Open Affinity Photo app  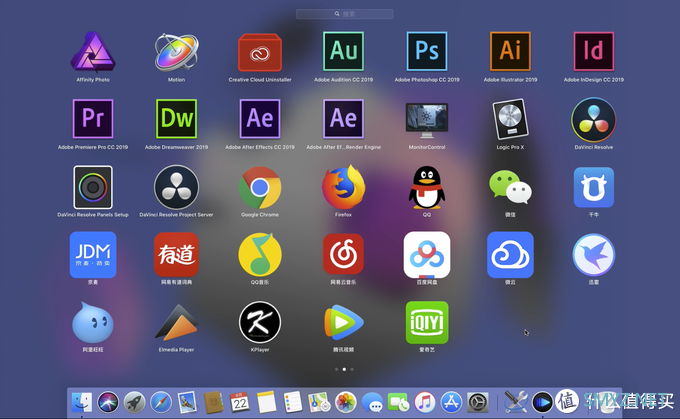(93, 52)
